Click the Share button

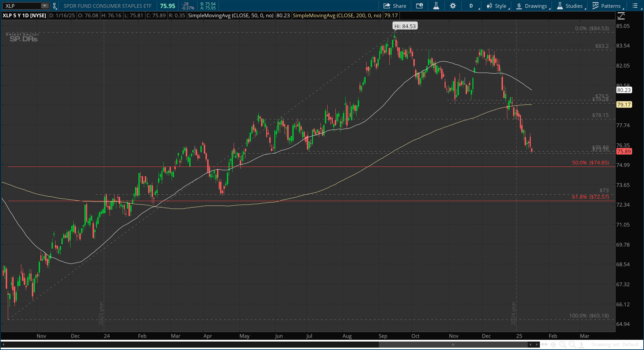pos(395,6)
